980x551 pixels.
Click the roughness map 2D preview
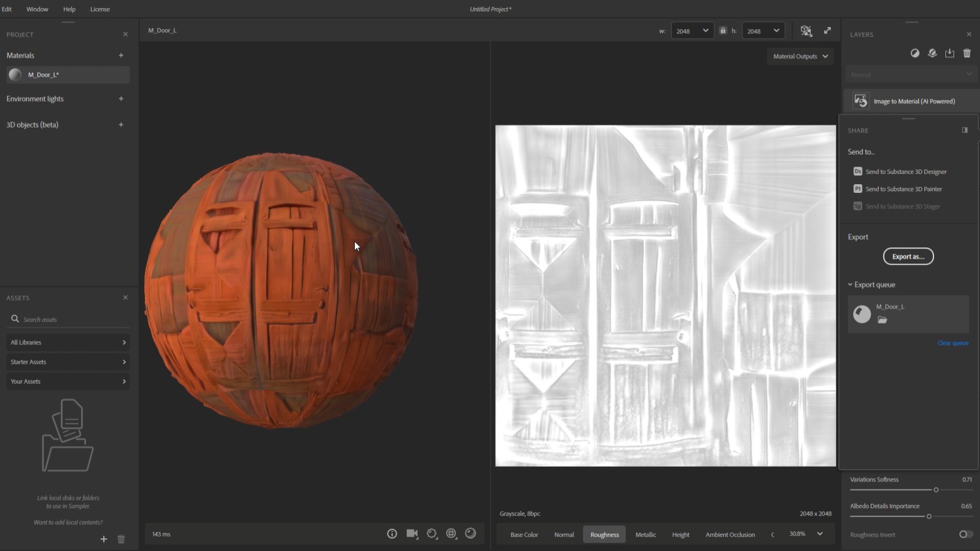(666, 296)
